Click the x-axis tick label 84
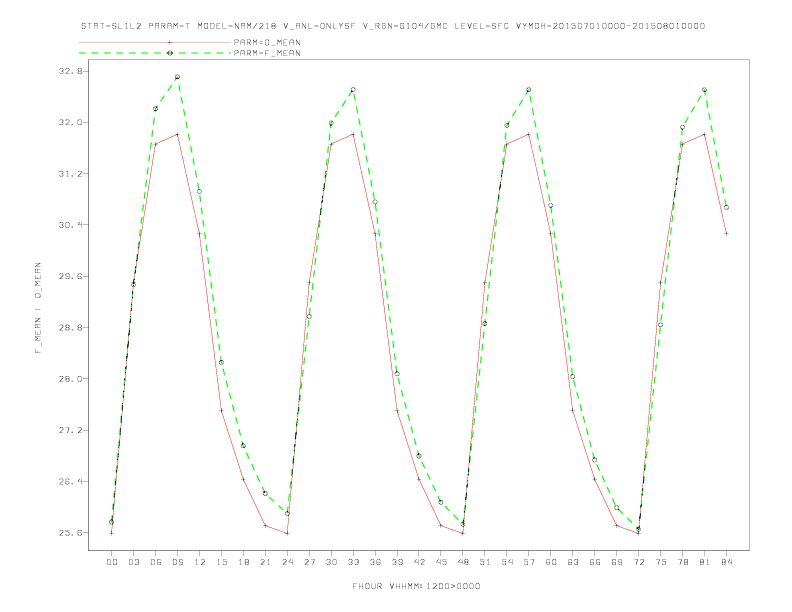The width and height of the screenshot is (792, 612). coord(726,562)
